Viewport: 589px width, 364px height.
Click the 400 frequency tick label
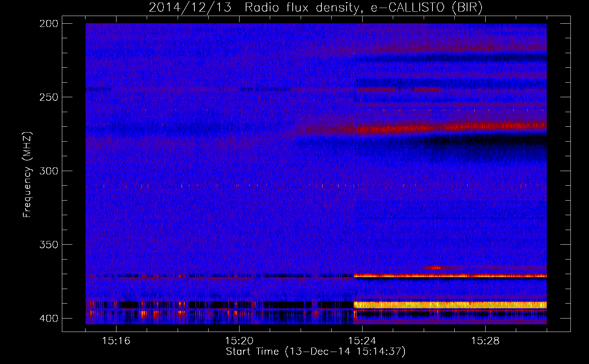[x=48, y=318]
